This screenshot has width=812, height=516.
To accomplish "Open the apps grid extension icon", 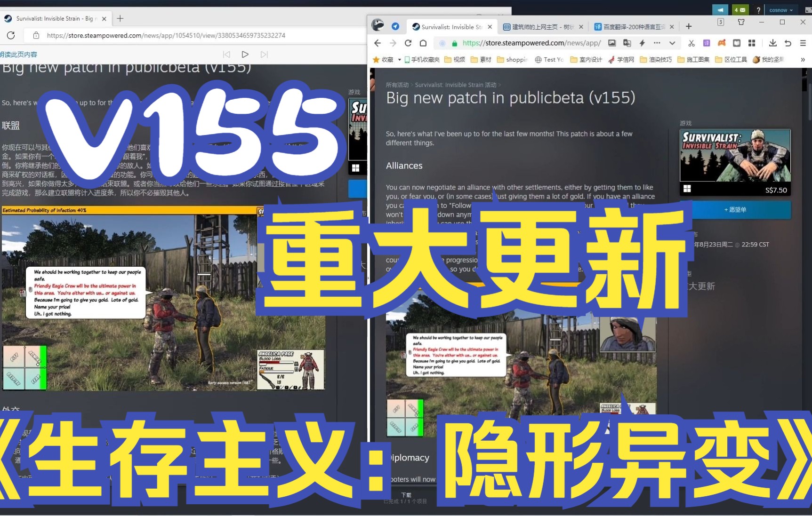I will pos(752,43).
